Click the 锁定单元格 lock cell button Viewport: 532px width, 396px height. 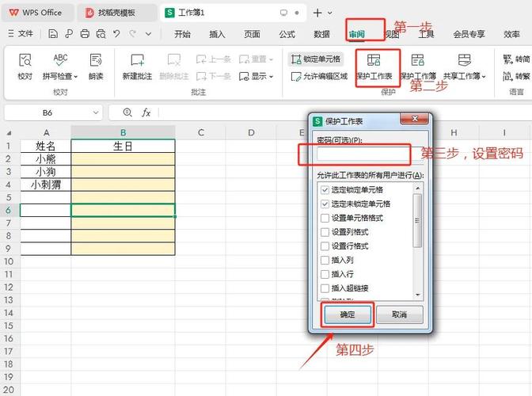point(316,59)
